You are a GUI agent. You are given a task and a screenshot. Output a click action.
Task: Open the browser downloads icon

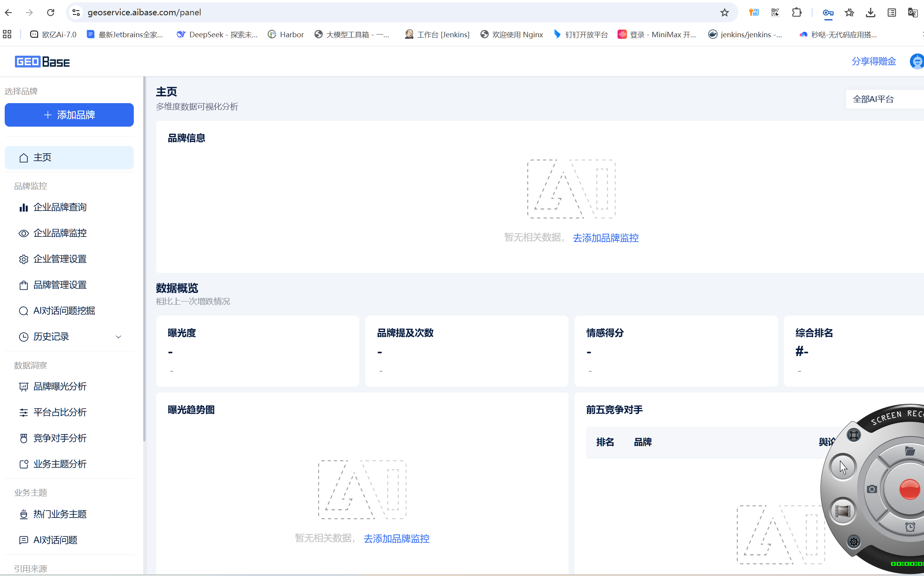(x=870, y=13)
